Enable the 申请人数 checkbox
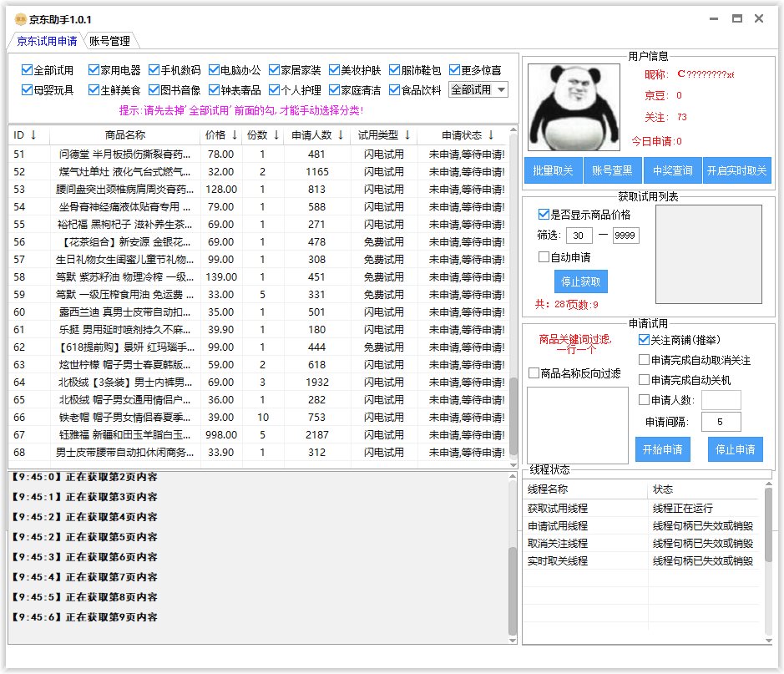784x674 pixels. [x=644, y=400]
